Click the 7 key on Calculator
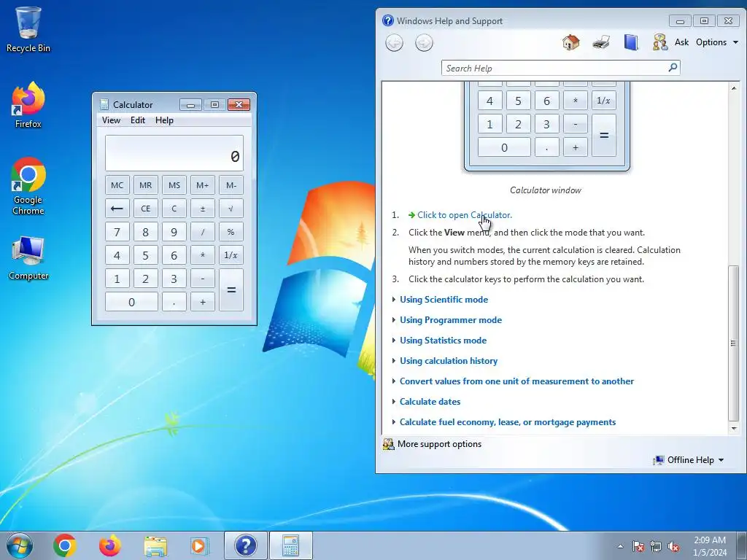The image size is (747, 560). click(117, 232)
